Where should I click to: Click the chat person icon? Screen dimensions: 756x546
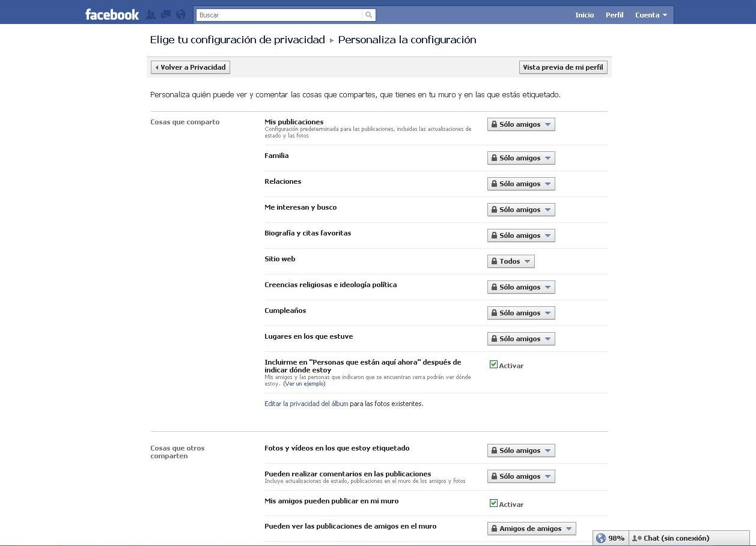pos(636,538)
